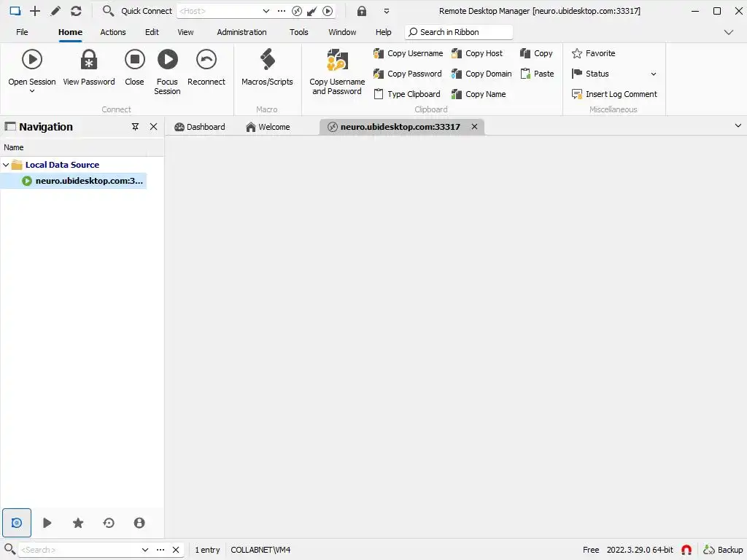Click the lock application icon

coord(362,11)
